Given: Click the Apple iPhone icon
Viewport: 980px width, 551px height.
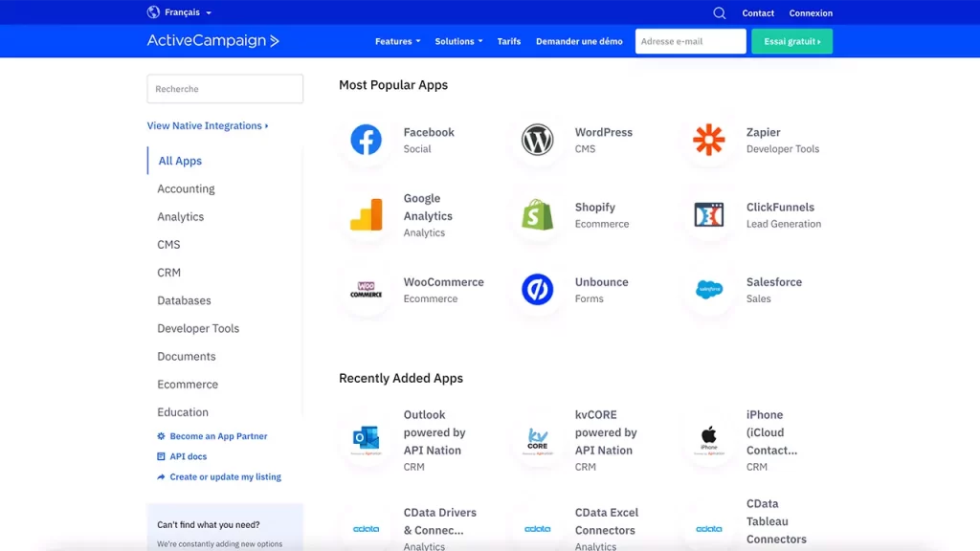Looking at the screenshot, I should (709, 440).
